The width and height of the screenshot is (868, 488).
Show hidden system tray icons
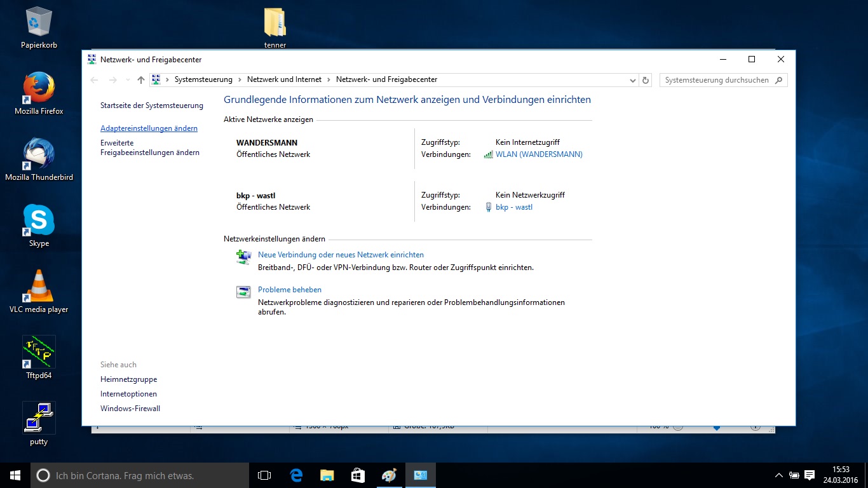coord(778,475)
